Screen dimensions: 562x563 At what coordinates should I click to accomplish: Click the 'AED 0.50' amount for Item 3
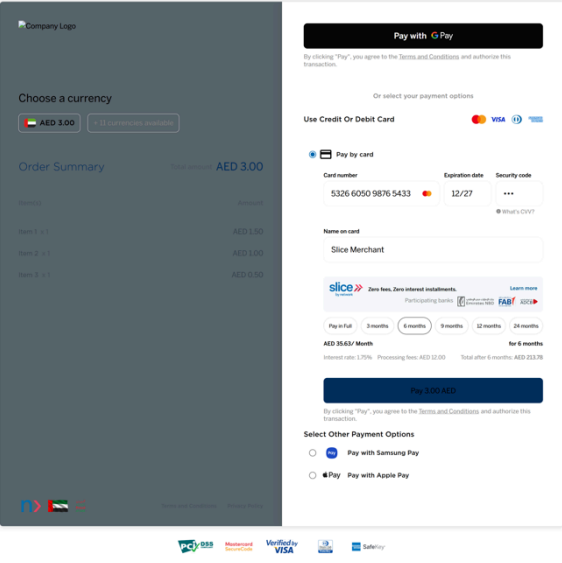point(247,275)
